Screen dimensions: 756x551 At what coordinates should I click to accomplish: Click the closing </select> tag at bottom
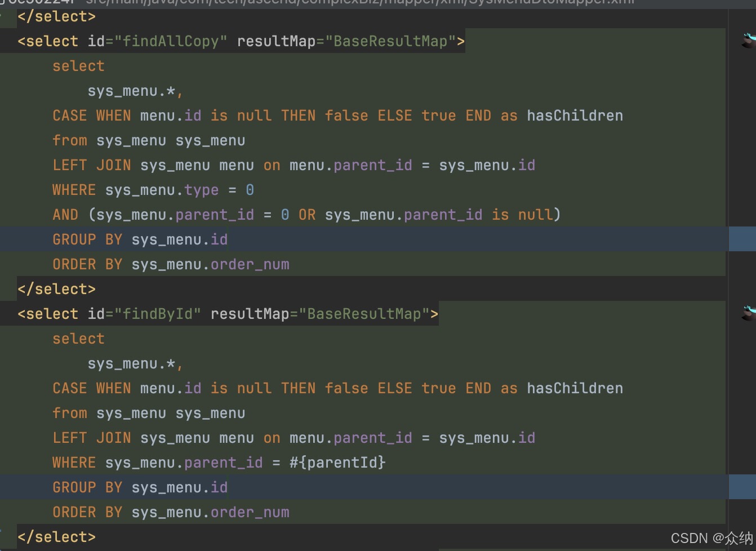pyautogui.click(x=56, y=536)
